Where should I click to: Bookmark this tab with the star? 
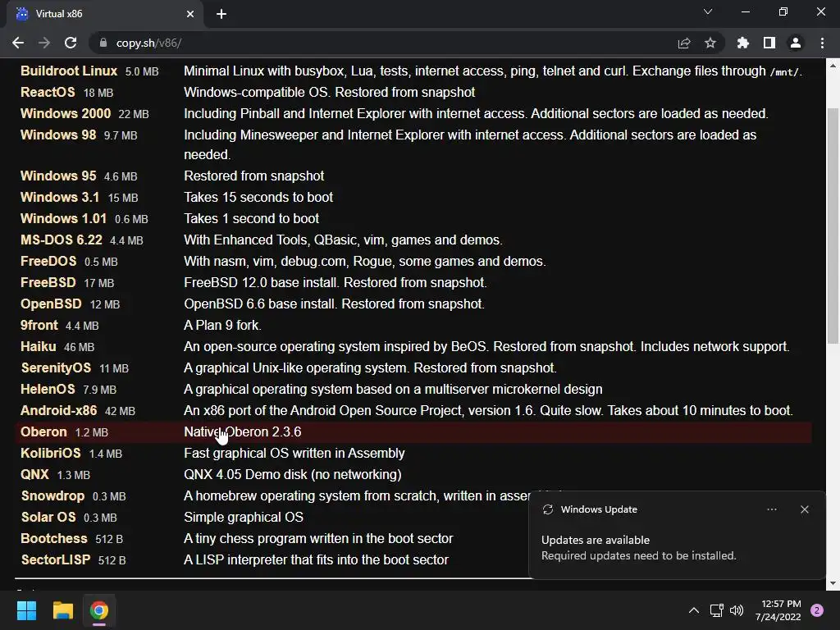tap(710, 43)
